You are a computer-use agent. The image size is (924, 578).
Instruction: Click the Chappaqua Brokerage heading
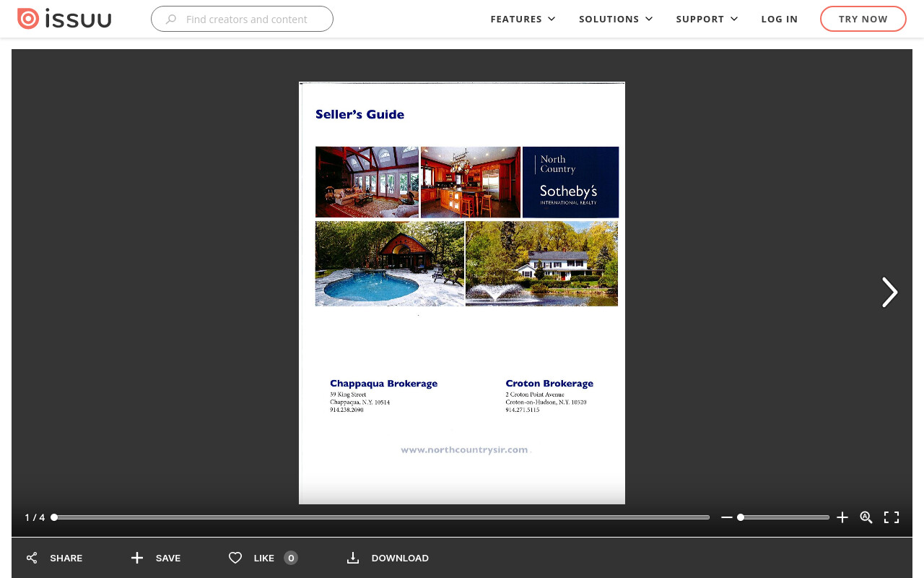tap(383, 384)
